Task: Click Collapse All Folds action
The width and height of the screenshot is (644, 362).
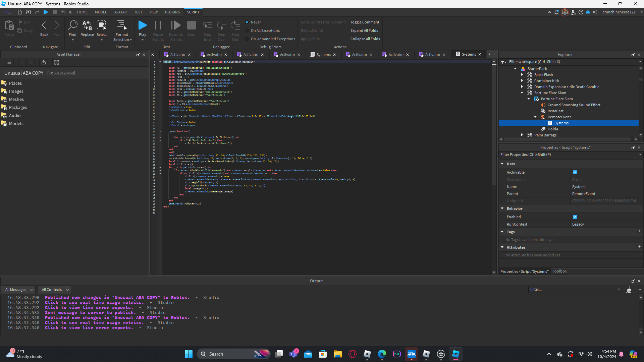Action: 365,39
